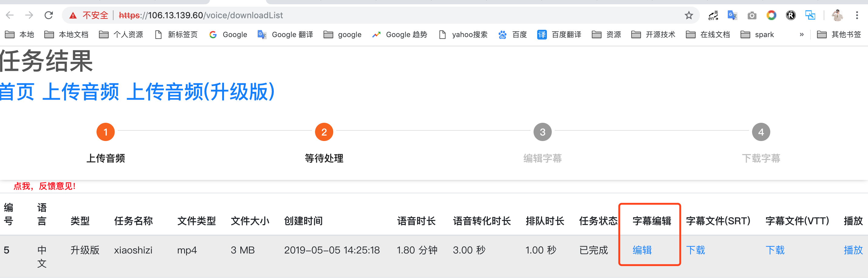This screenshot has width=868, height=279.
Task: Download the SRT subtitle file
Action: point(696,250)
